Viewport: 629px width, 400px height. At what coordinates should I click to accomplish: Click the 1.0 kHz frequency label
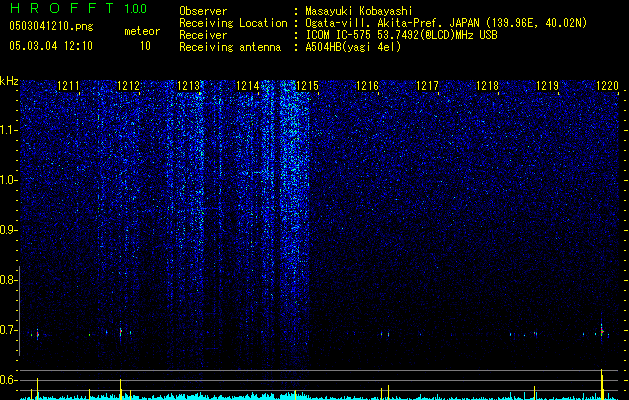[x=8, y=180]
